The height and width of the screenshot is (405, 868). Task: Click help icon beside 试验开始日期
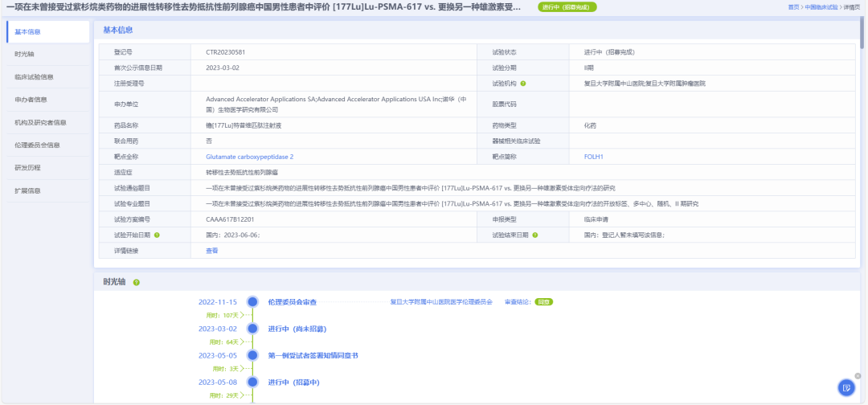158,235
